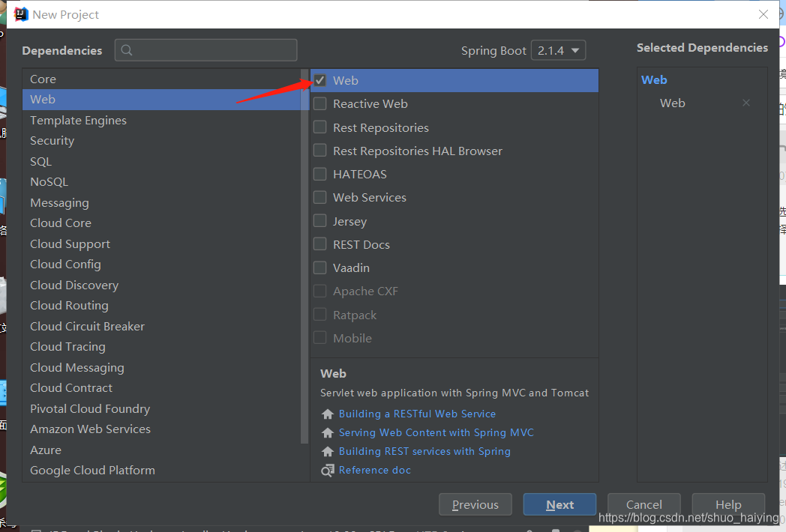Enable the HATEOAS checkbox
The image size is (786, 532).
click(x=319, y=174)
